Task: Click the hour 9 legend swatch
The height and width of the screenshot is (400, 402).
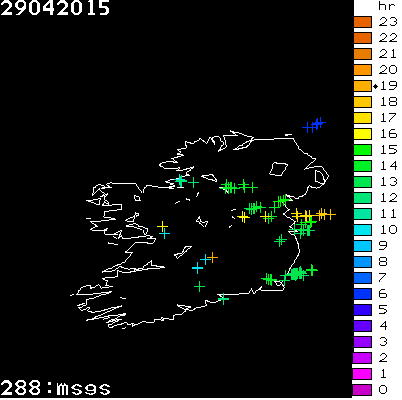Action: point(362,246)
